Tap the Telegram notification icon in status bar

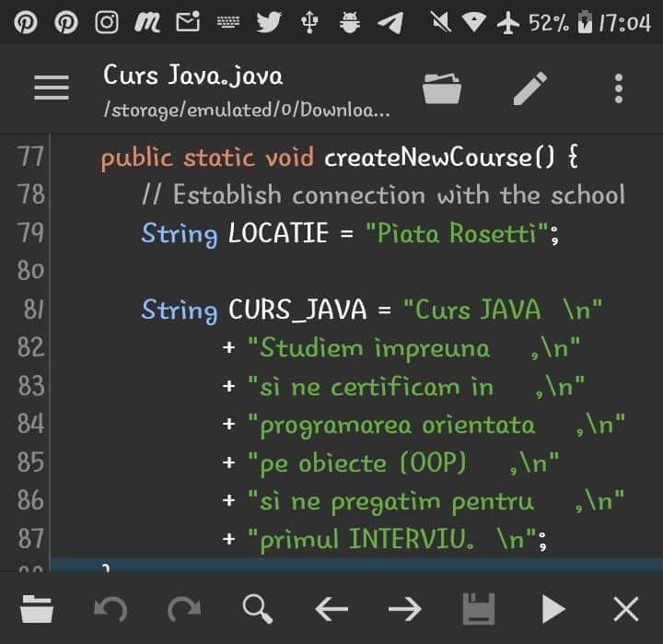click(x=390, y=22)
